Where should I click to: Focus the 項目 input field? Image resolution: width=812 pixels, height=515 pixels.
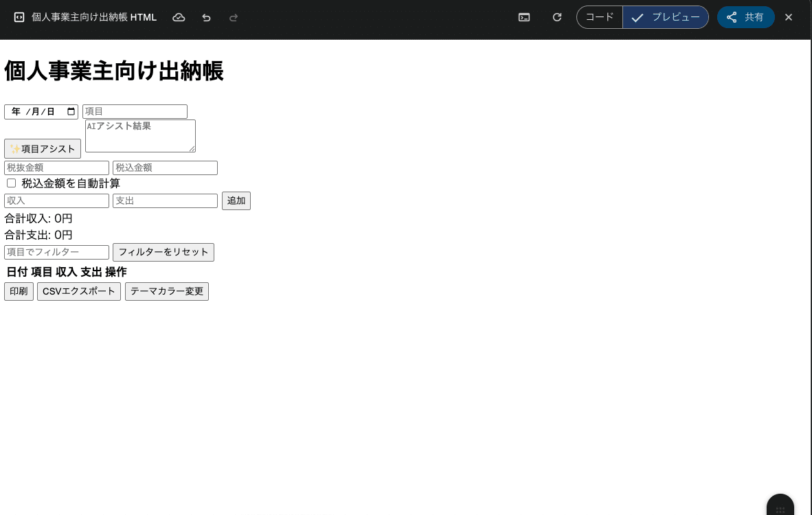click(x=135, y=111)
